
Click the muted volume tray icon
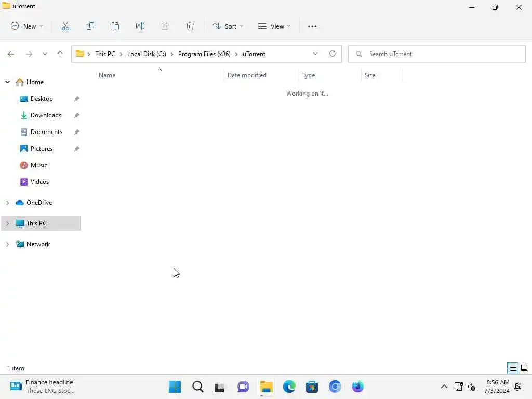click(x=472, y=387)
